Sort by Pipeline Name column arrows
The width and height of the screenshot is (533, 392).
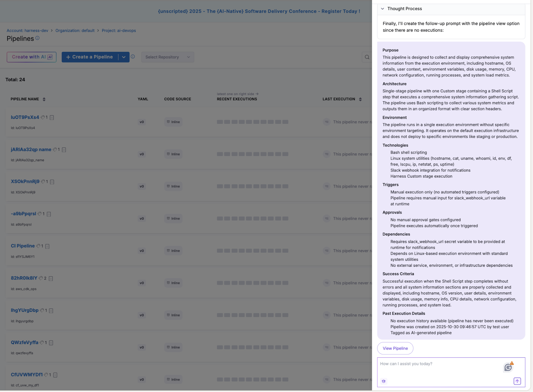pyautogui.click(x=44, y=99)
